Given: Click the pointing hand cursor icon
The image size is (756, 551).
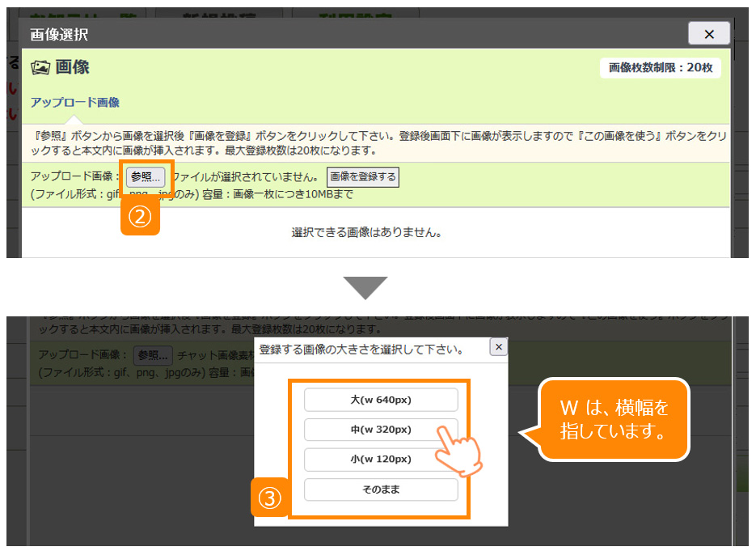Looking at the screenshot, I should (458, 449).
